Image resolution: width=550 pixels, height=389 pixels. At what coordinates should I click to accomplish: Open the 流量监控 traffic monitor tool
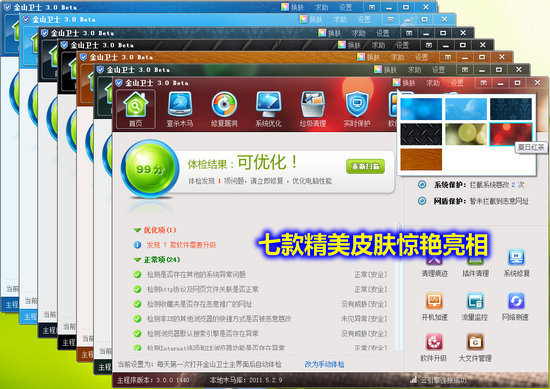pyautogui.click(x=475, y=307)
